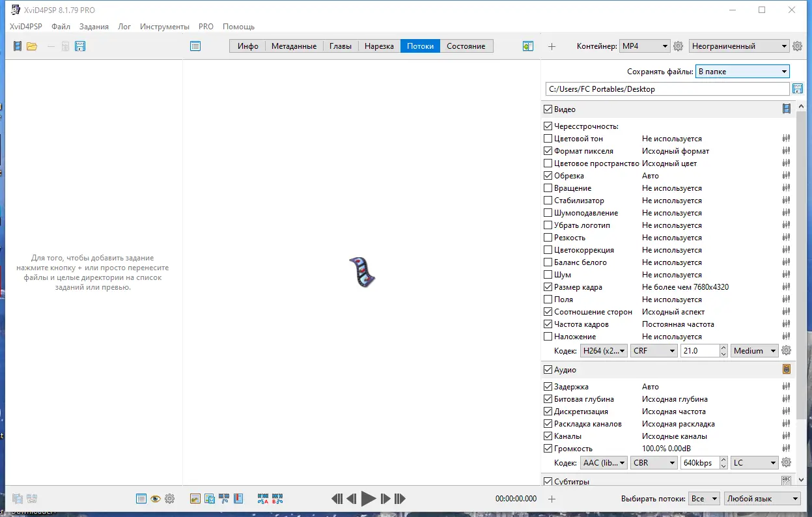Click the picture snapshot icon in the bottom toolbar
This screenshot has height=517, width=812.
pos(195,499)
